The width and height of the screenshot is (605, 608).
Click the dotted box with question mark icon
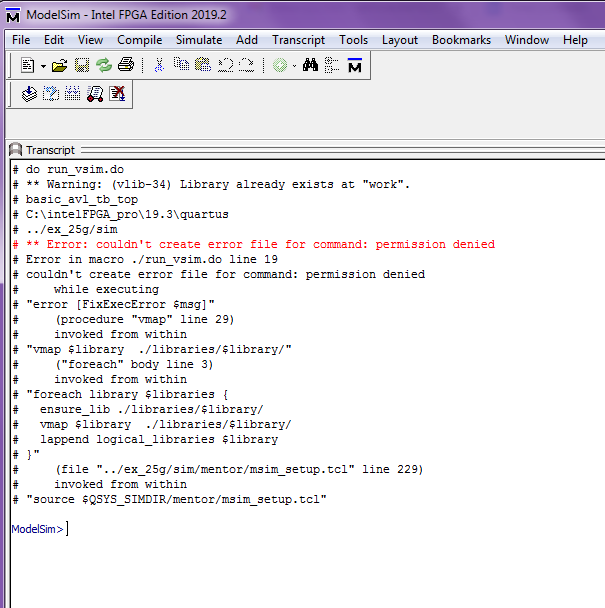point(51,94)
